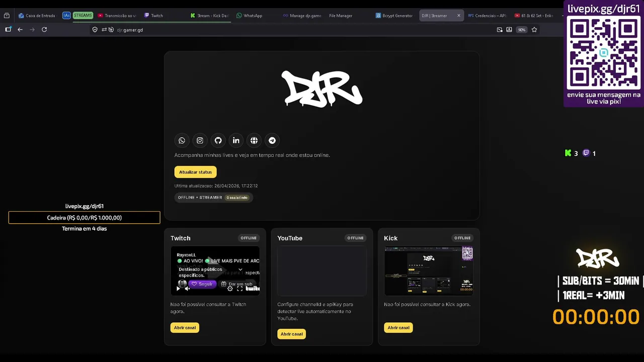
Task: Click 'Termina em 4 dias' text
Action: click(85, 229)
